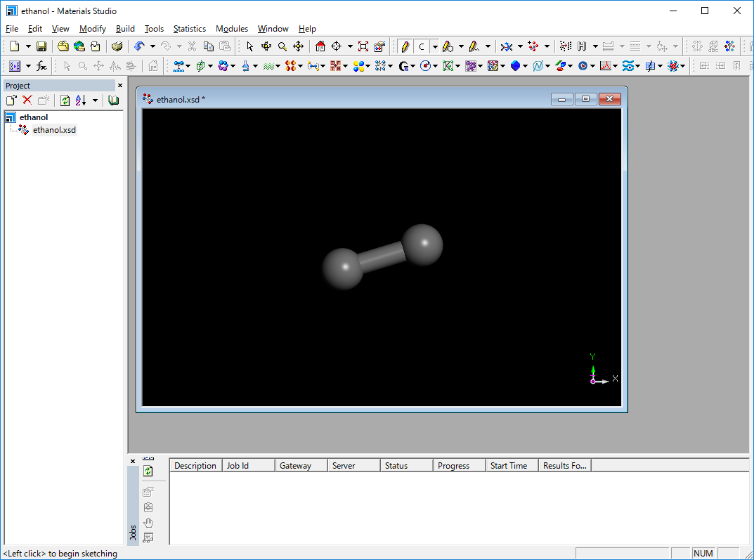Click the Start Time column header
Viewport: 754px width, 560px height.
pyautogui.click(x=508, y=466)
